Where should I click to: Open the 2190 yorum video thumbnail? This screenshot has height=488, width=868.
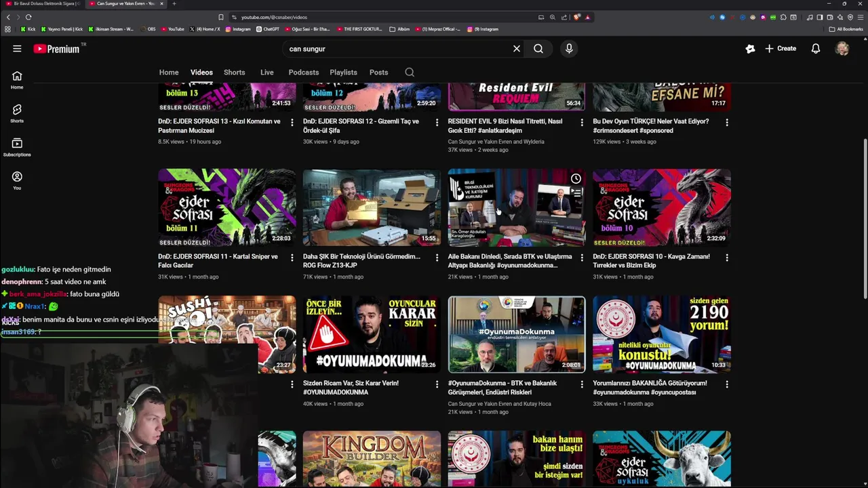coord(662,334)
